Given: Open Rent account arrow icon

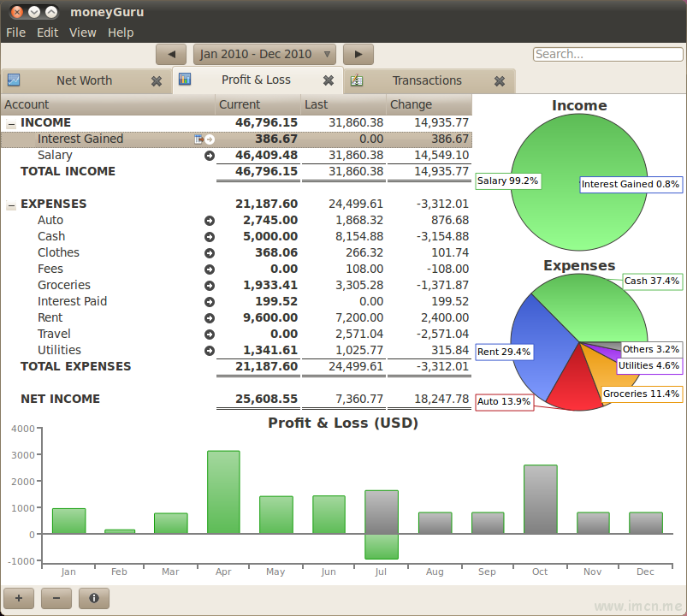Looking at the screenshot, I should pos(210,317).
